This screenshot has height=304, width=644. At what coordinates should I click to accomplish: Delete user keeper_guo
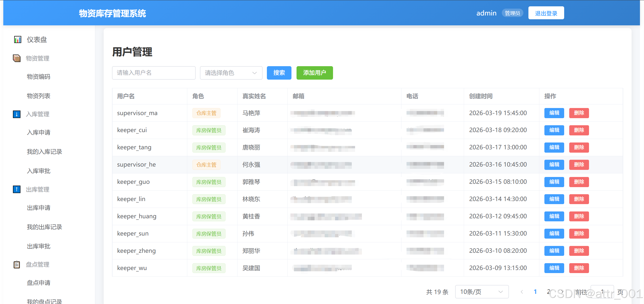579,182
